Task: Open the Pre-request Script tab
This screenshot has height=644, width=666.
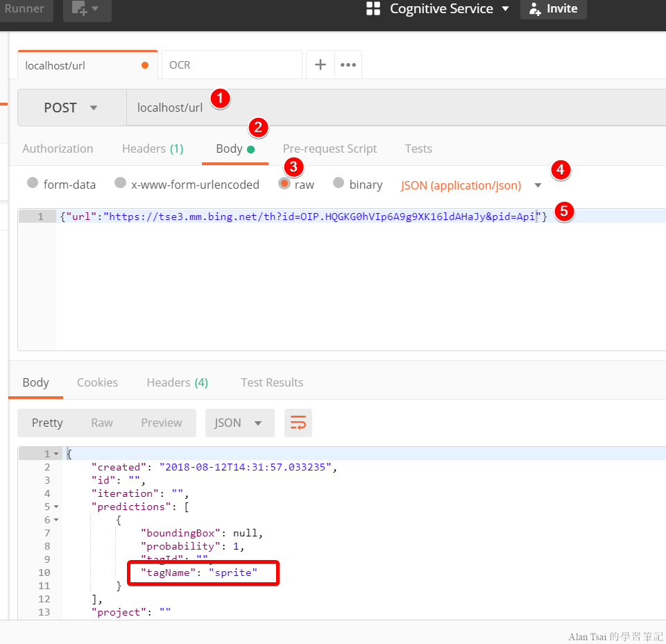Action: [x=330, y=149]
